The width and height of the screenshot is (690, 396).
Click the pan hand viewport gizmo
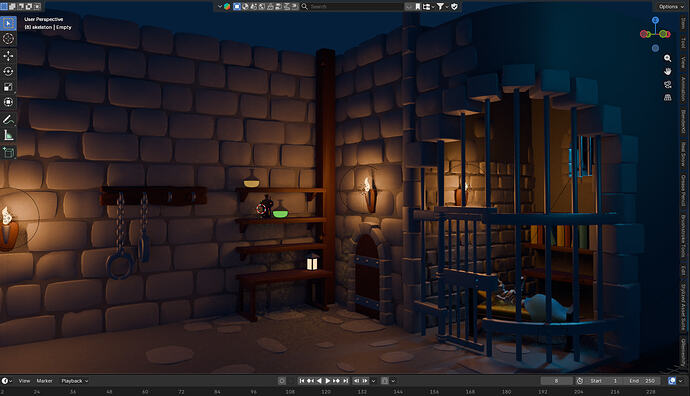(668, 71)
